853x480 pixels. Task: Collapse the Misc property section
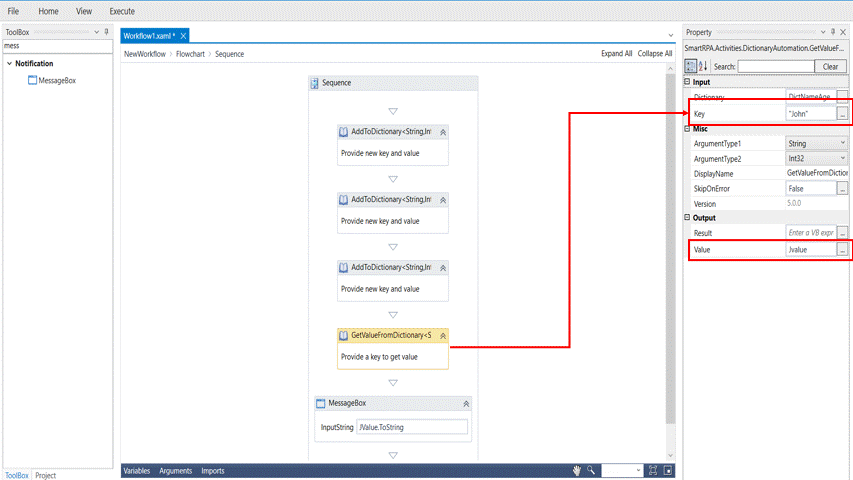[x=688, y=129]
